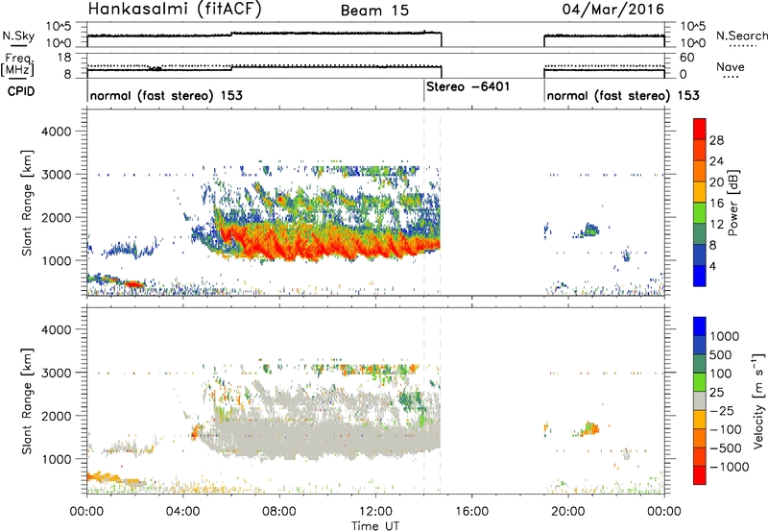
Task: Select the 12:00 time tick label
Action: click(x=375, y=512)
